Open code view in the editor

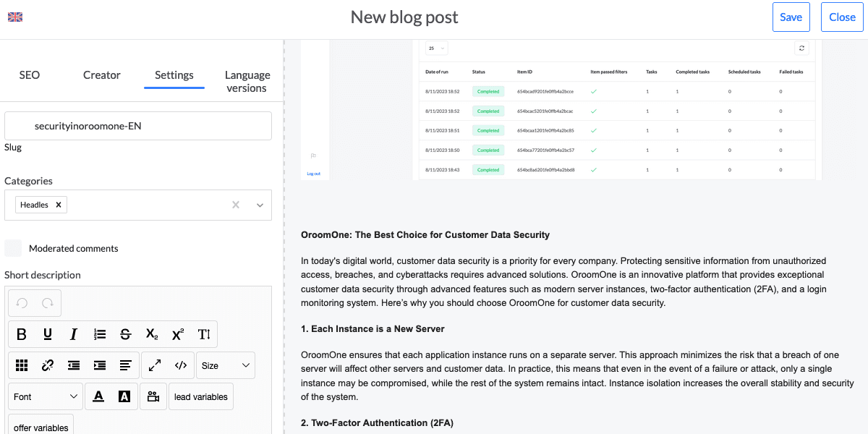pyautogui.click(x=181, y=365)
